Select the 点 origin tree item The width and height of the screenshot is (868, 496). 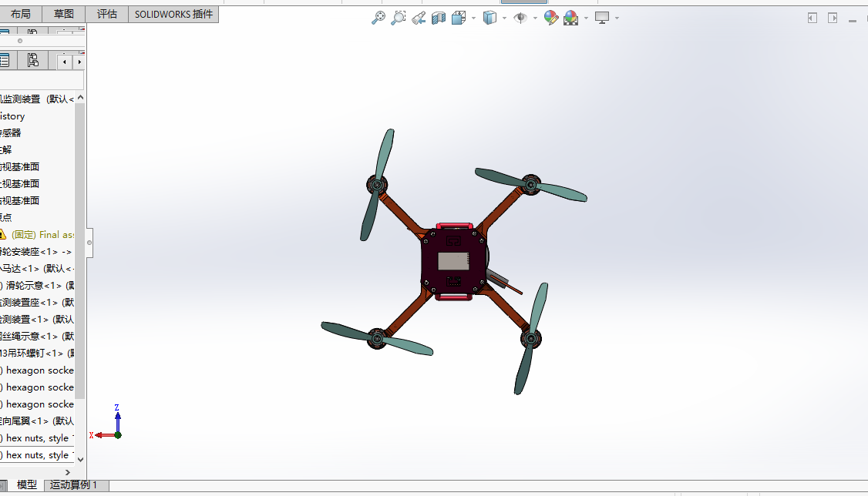pos(6,217)
